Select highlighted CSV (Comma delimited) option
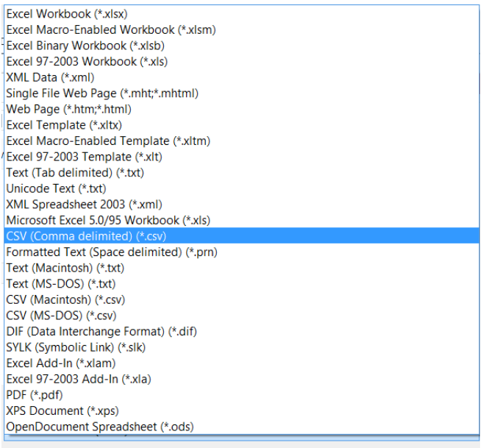The width and height of the screenshot is (486, 448). click(x=242, y=236)
